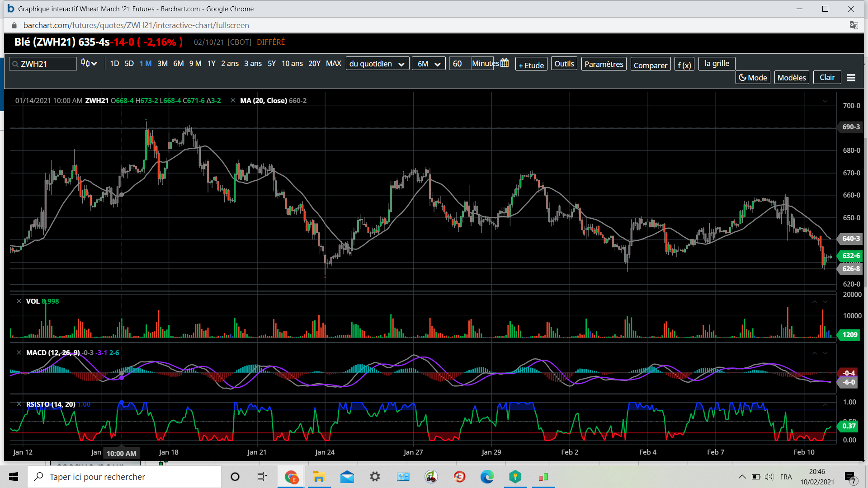The image size is (868, 488).
Task: Close the MACD indicator panel
Action: [x=19, y=352]
